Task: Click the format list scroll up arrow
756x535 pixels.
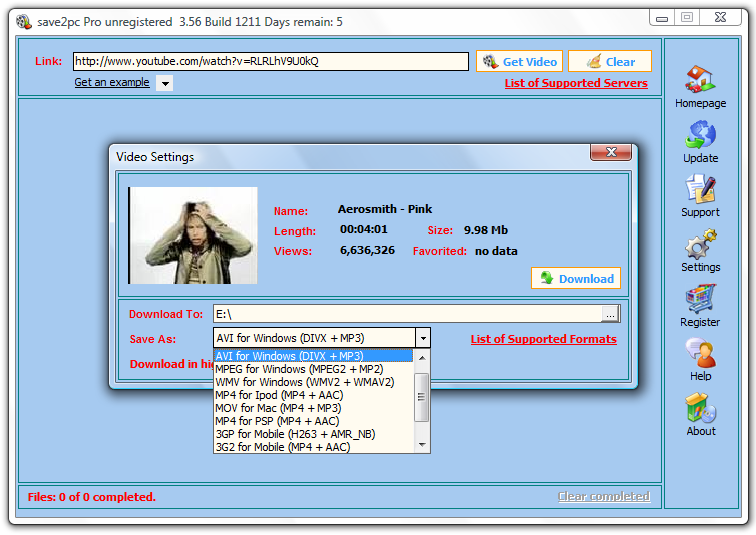Action: pos(422,358)
